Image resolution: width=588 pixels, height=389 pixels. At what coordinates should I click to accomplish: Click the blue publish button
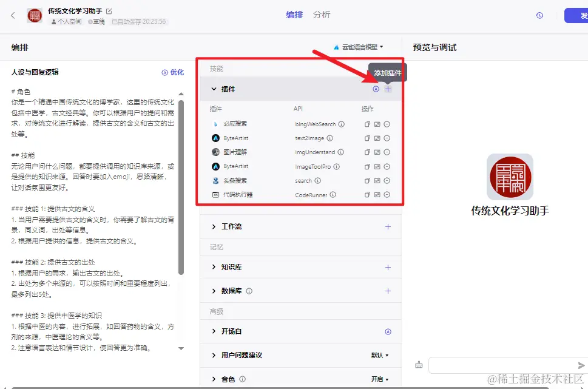576,15
